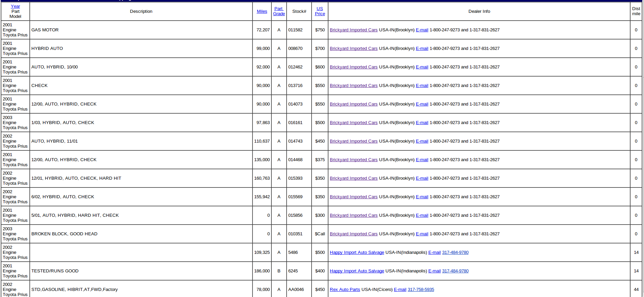Open the Rex Auto Parts dealer link

345,290
